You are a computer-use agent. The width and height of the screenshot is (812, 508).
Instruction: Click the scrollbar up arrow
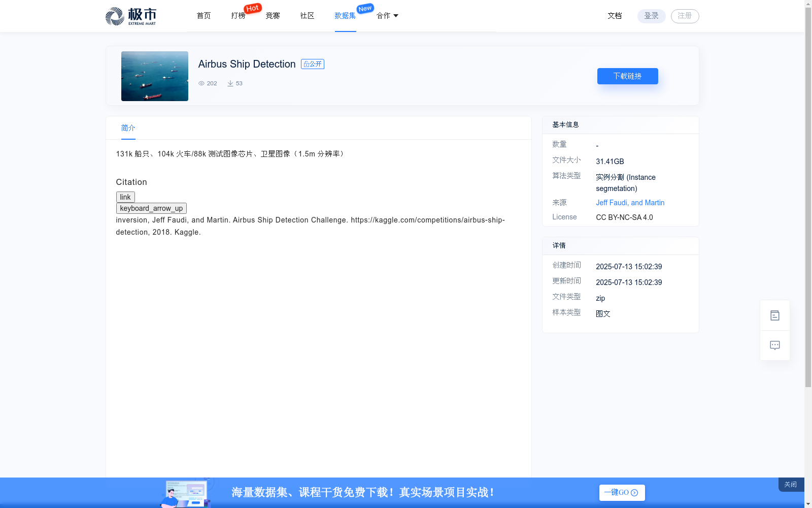[808, 4]
